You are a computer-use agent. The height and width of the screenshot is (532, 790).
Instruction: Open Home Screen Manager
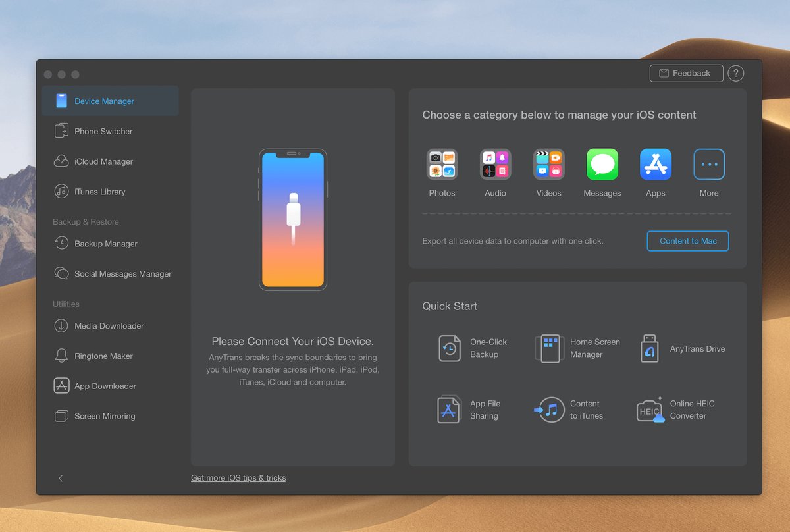coord(549,348)
